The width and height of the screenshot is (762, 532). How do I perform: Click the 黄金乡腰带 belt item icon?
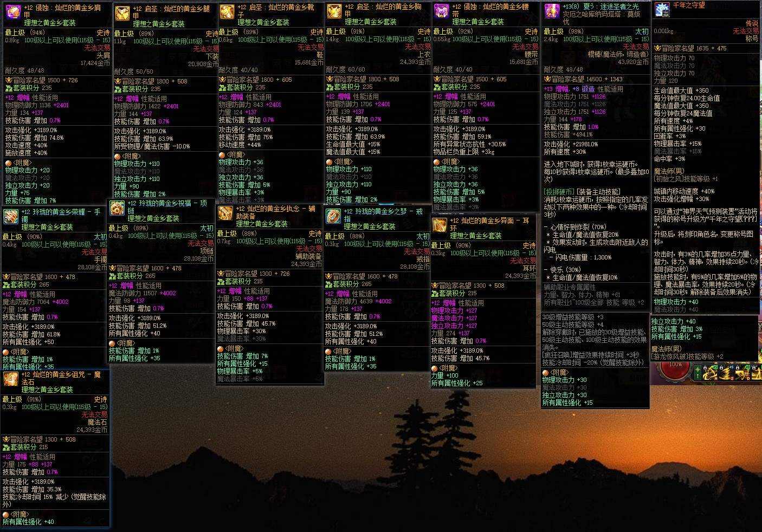442,11
